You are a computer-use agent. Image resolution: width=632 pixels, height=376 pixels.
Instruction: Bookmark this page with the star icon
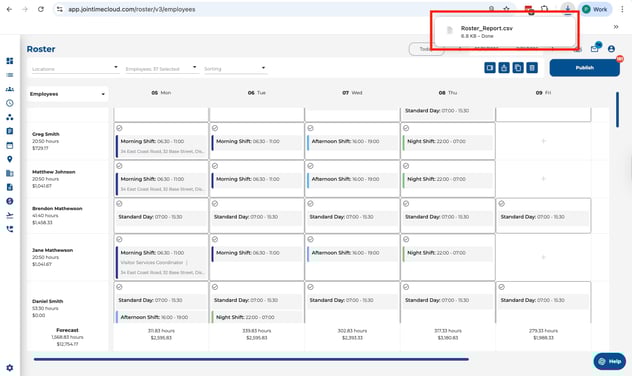pos(507,9)
